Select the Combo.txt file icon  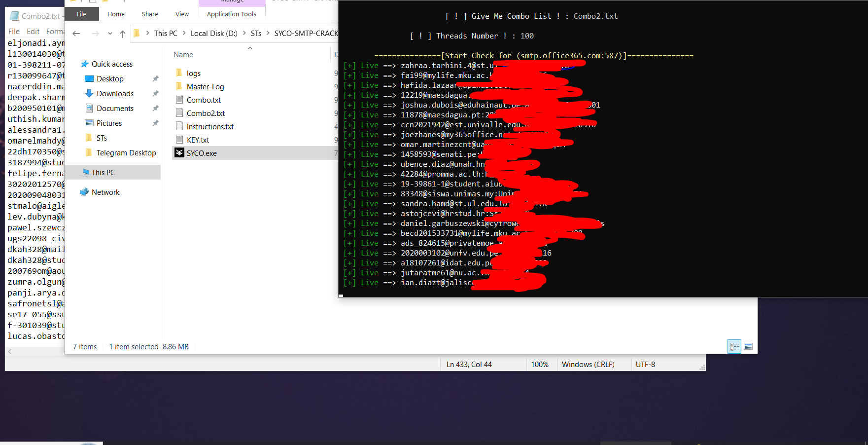pos(179,100)
